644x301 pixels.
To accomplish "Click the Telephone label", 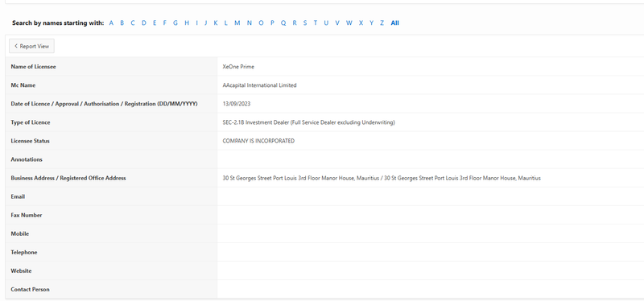I will coord(24,252).
